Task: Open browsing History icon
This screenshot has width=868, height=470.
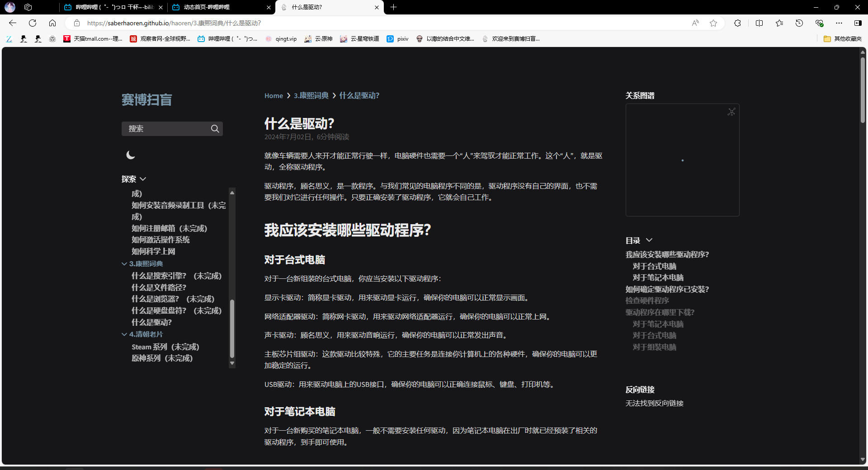Action: [x=799, y=23]
